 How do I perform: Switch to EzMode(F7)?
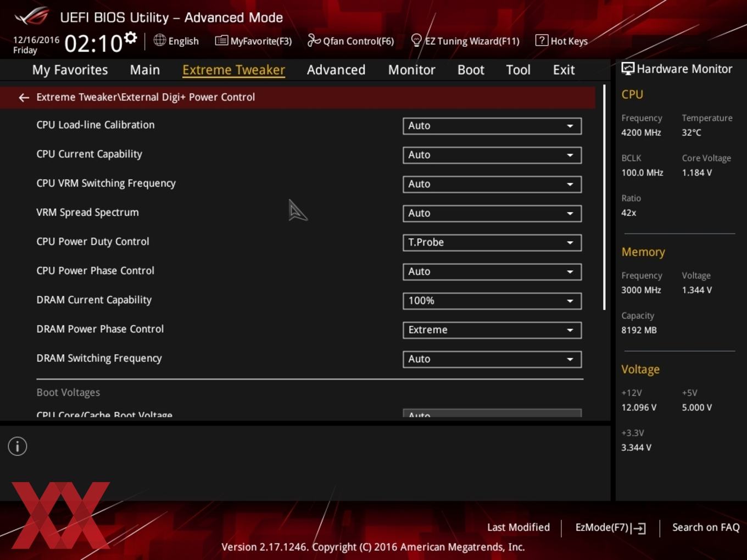point(610,528)
